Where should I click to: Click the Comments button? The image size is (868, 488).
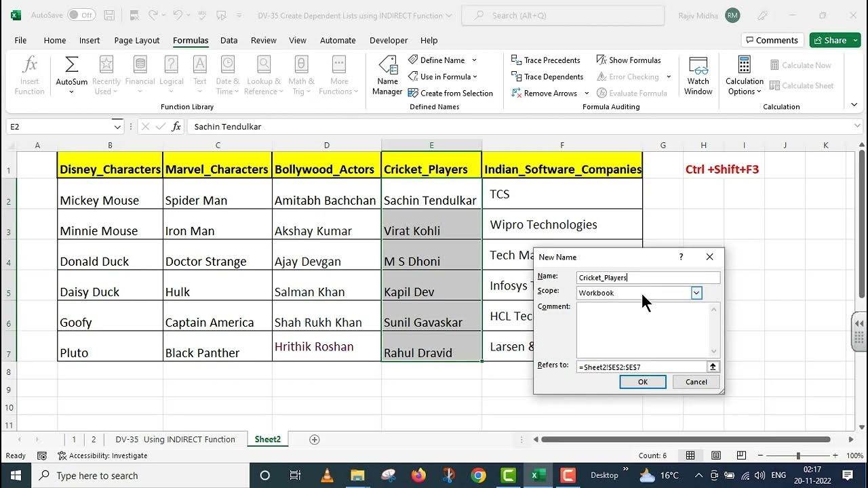pyautogui.click(x=772, y=40)
